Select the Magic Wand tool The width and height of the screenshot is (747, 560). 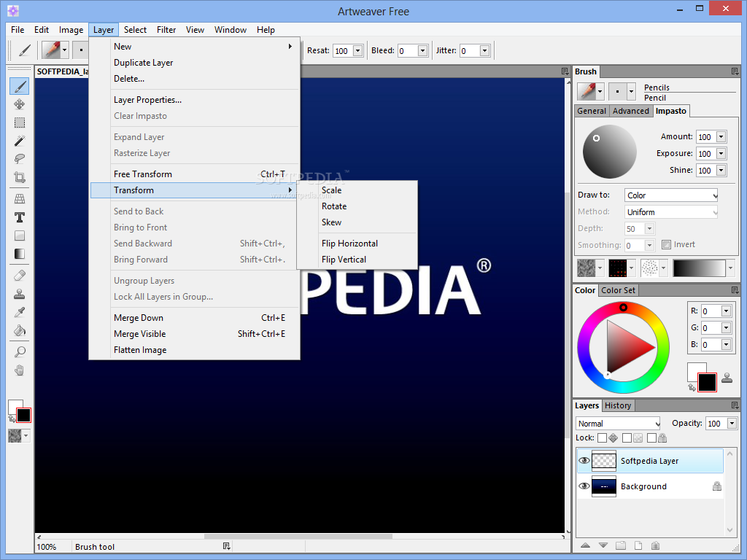point(20,141)
